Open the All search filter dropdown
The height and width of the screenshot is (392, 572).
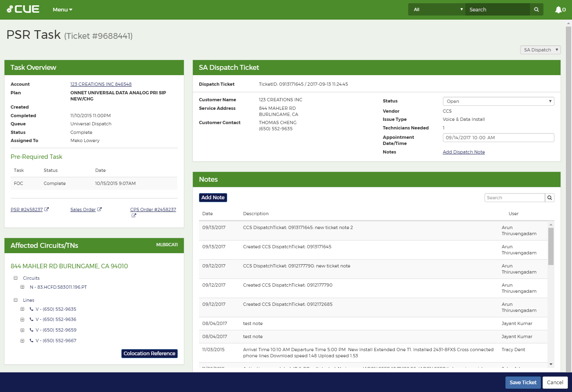436,10
